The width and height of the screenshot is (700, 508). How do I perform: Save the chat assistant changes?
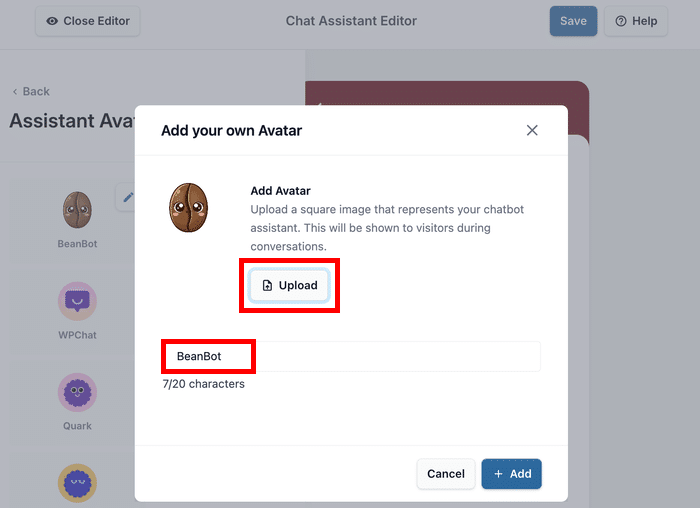pyautogui.click(x=573, y=21)
